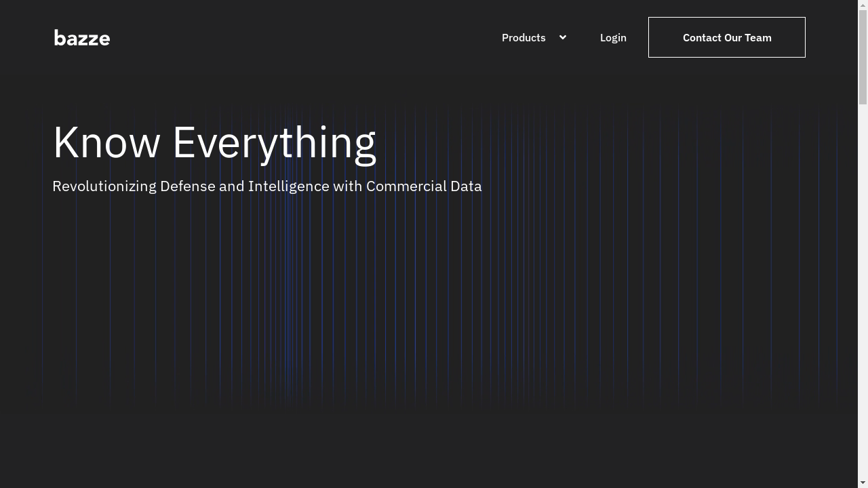Click the dark area below the stripes

click(x=434, y=447)
